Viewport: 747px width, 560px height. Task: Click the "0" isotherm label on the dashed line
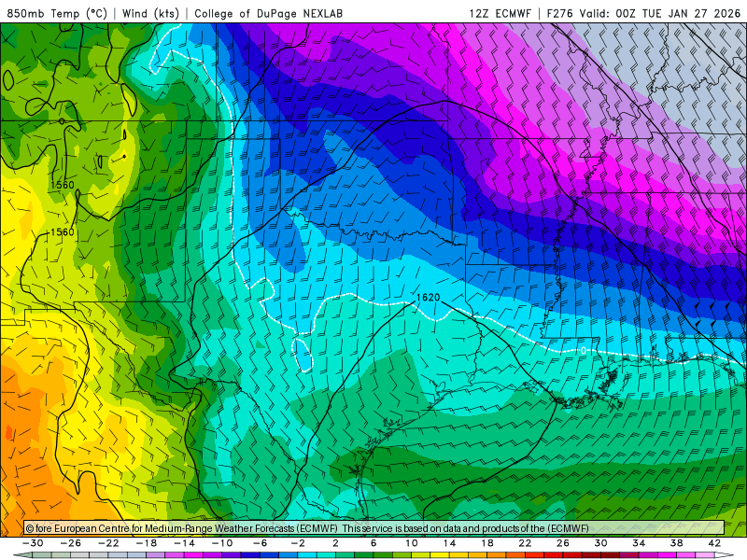tap(583, 351)
